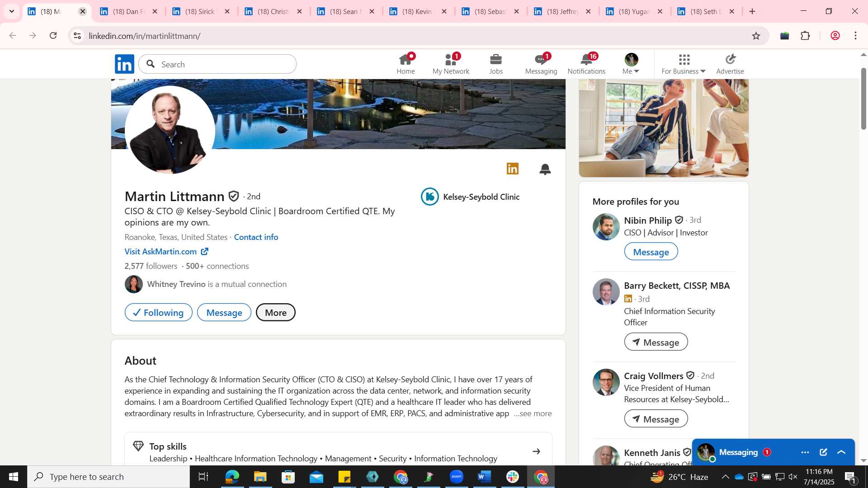Viewport: 868px width, 488px height.
Task: Expand the For Business dropdown
Action: [x=684, y=64]
